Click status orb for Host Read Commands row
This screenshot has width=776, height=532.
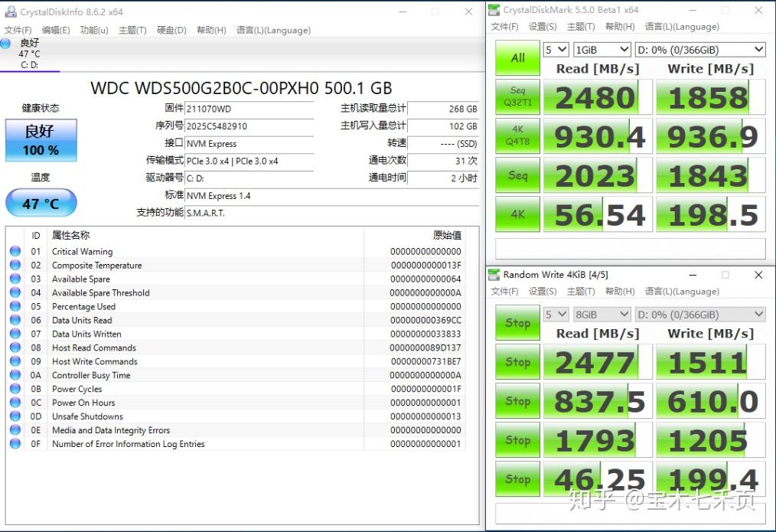pyautogui.click(x=15, y=348)
